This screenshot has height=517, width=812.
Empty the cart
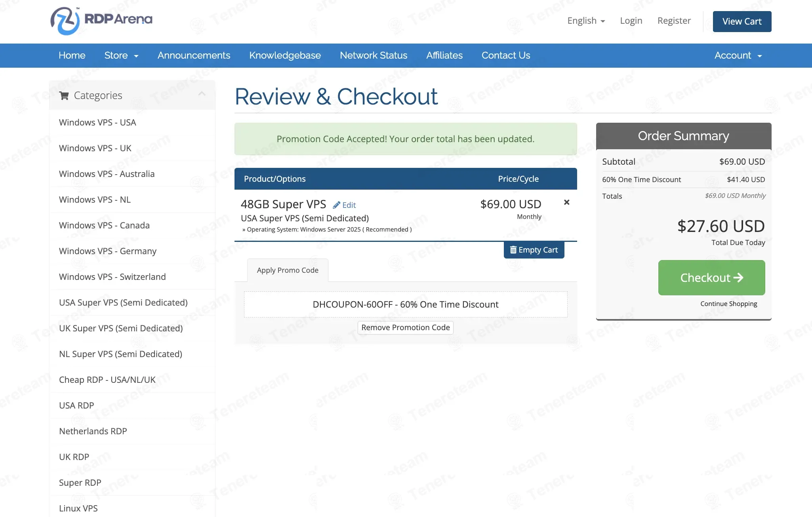534,250
